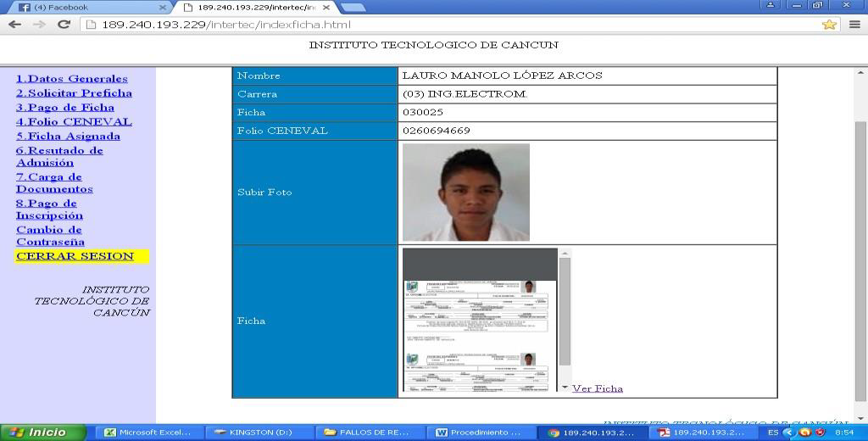Open 2.Solicitar Preficha link
Screen dimensions: 868x441
75,93
